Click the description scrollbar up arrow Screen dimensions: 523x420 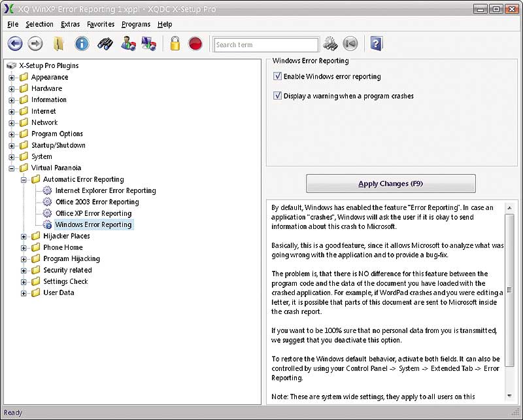[509, 207]
